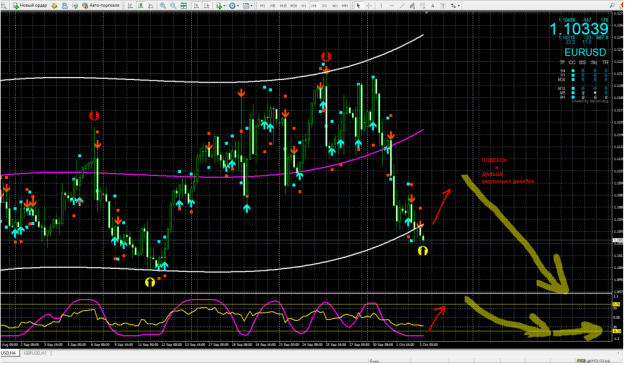This screenshot has width=625, height=365.
Task: Switch to the GBPUSD,H1 chart tab
Action: [x=35, y=353]
